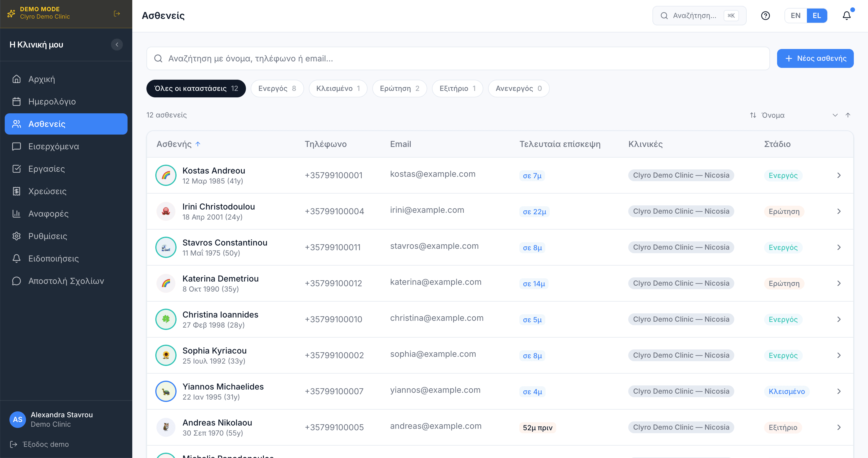This screenshot has height=458, width=868.
Task: Click email irini@example.com
Action: pos(427,210)
